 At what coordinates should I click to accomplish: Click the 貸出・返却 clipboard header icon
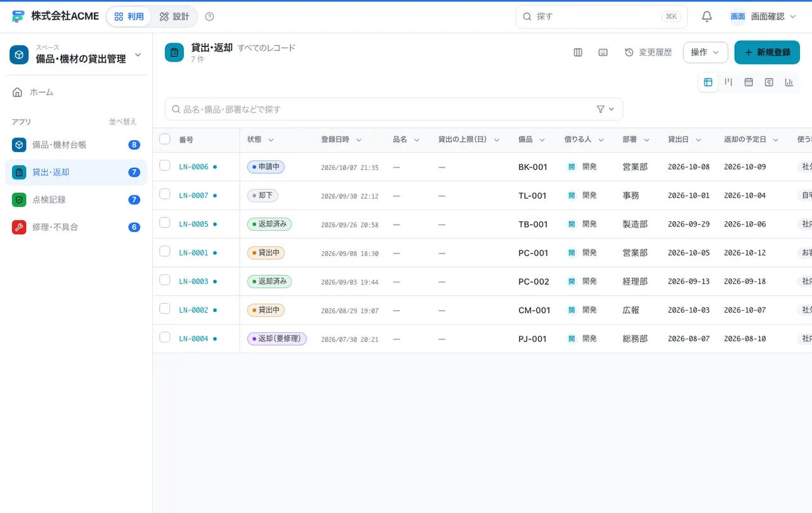(x=174, y=53)
